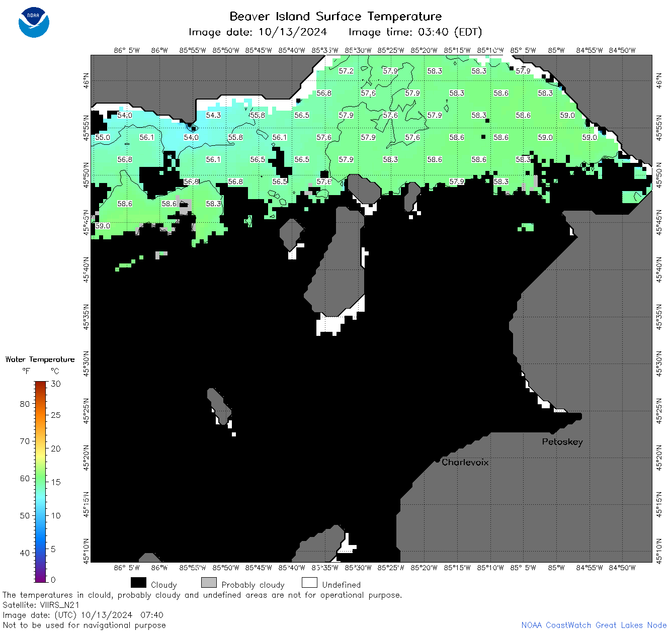Click the 45°30'N label on the left axis
Viewport: 672px width, 633px height.
(x=87, y=364)
